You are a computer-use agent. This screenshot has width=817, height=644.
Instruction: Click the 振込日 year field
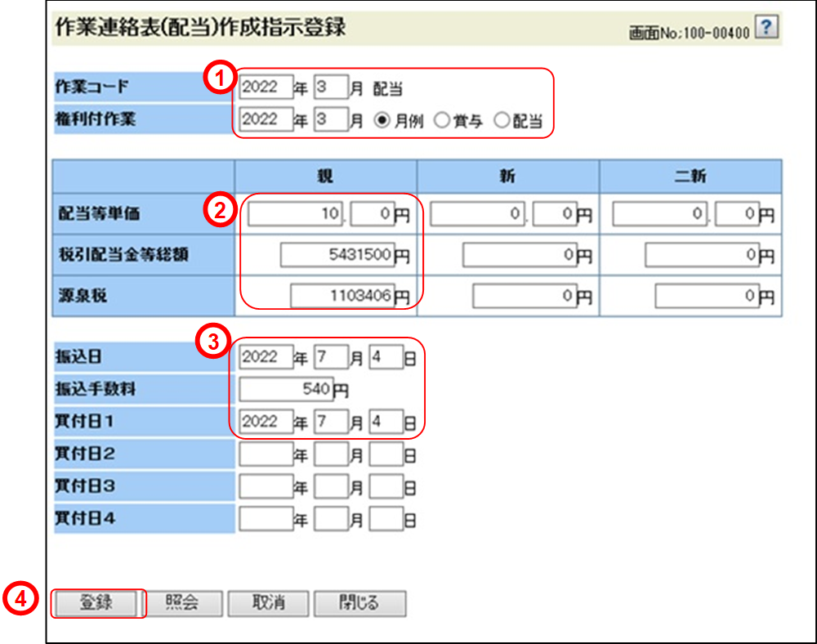click(x=266, y=357)
